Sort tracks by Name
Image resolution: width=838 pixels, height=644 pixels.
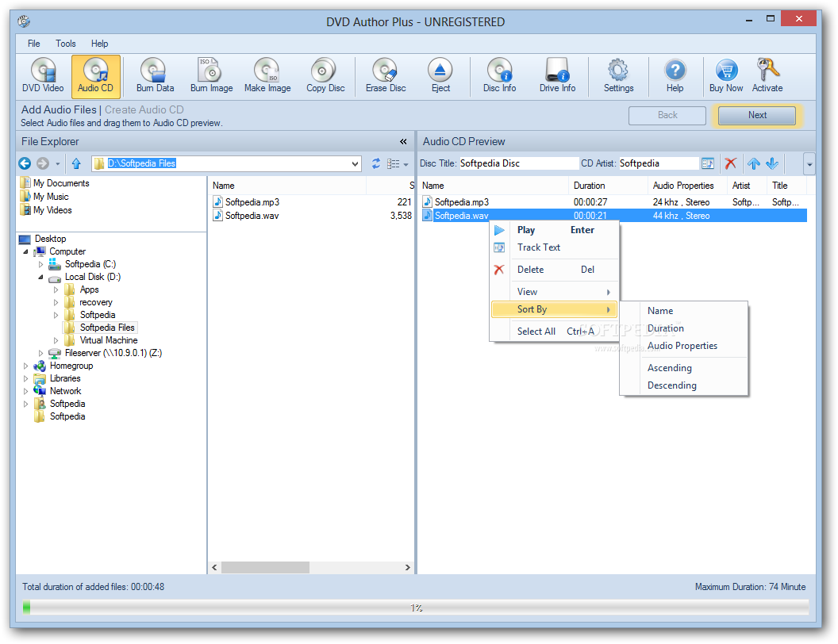pyautogui.click(x=683, y=311)
